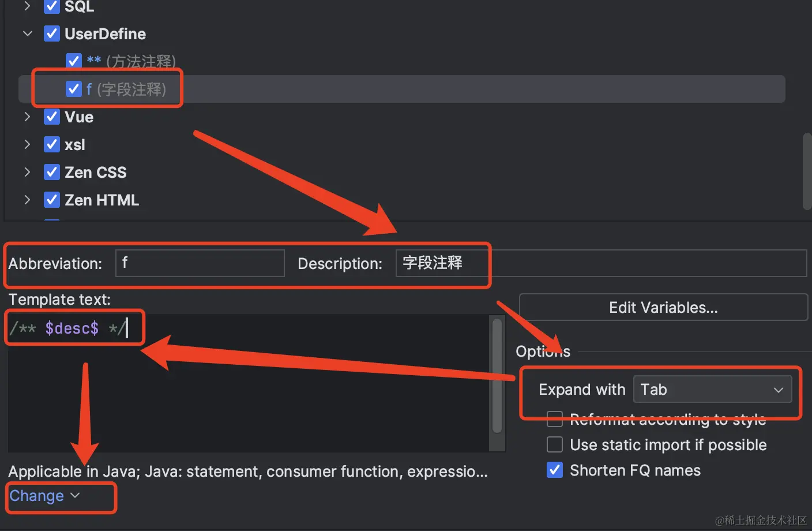The width and height of the screenshot is (812, 531).
Task: Toggle the ** (方法注释) template checkbox
Action: tap(74, 61)
